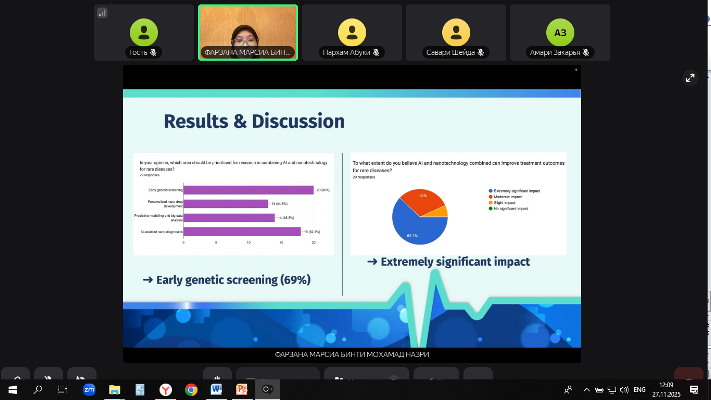
Task: Open the Windows notification center
Action: [x=694, y=389]
